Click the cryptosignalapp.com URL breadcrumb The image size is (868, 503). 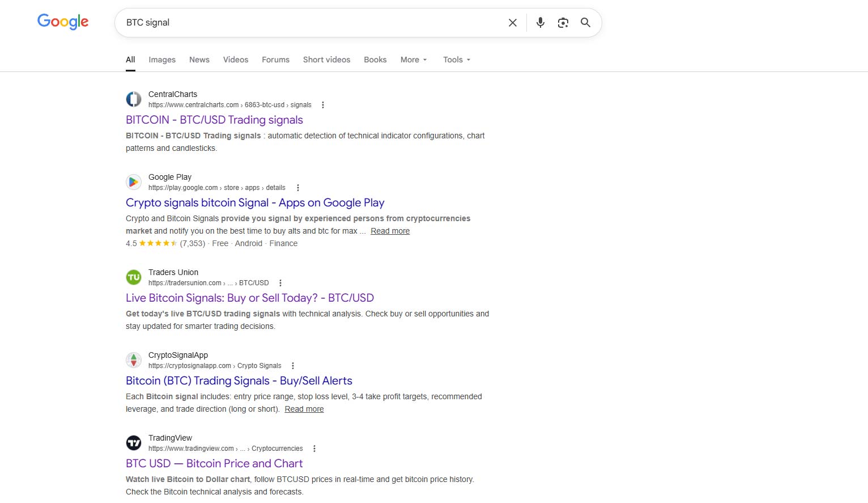pos(215,366)
